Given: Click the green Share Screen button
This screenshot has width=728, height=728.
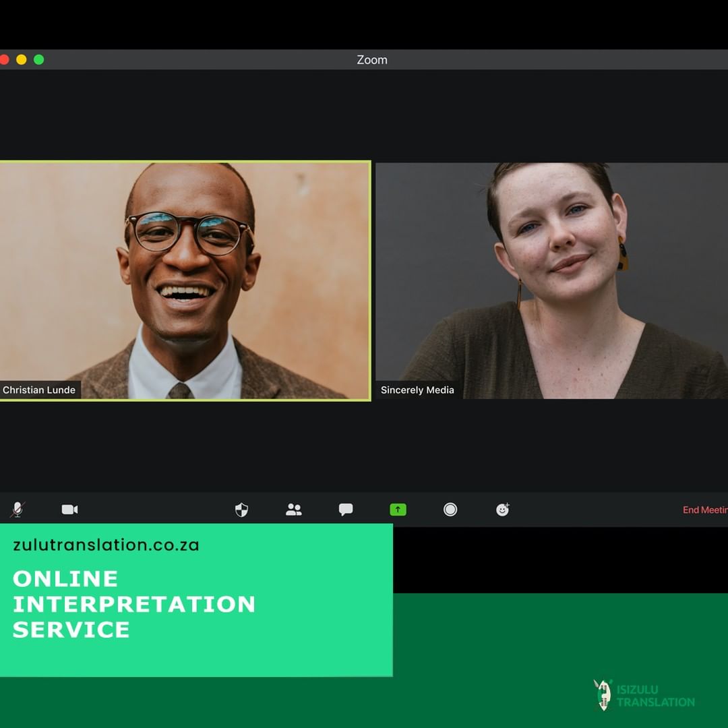Looking at the screenshot, I should tap(398, 510).
